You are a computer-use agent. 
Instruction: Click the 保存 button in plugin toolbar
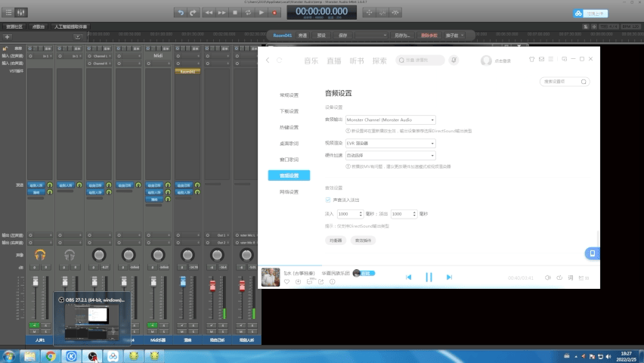(x=343, y=36)
